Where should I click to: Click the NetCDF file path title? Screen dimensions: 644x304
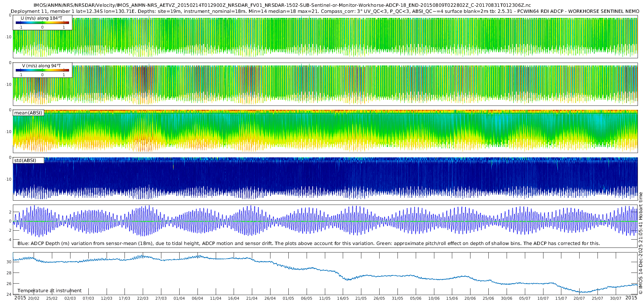[282, 5]
